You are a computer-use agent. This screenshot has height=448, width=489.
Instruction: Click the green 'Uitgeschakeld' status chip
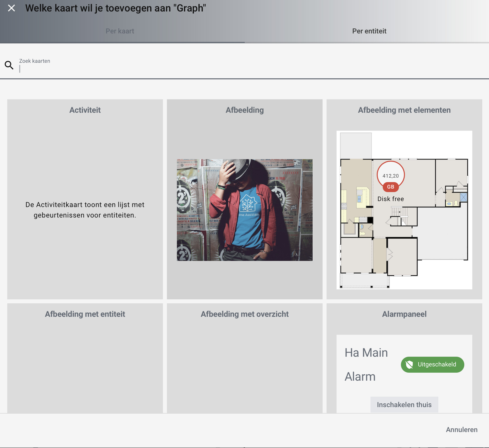point(432,364)
